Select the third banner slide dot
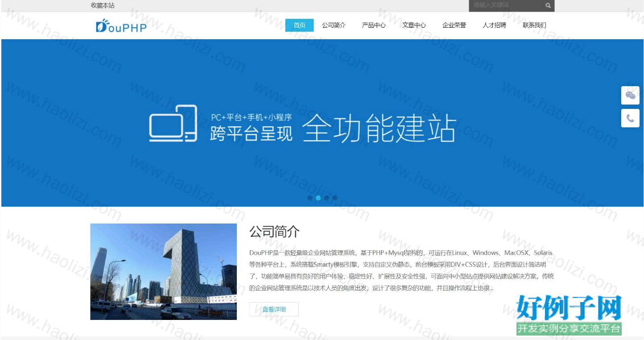Screen dimensions: 644x340 326,198
